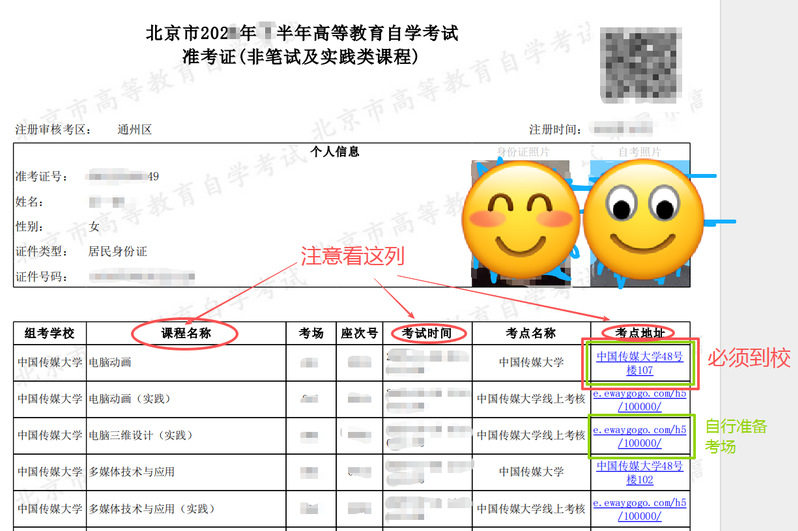This screenshot has height=531, width=798.
Task: Click the circled 考试时间 column header
Action: click(x=427, y=333)
